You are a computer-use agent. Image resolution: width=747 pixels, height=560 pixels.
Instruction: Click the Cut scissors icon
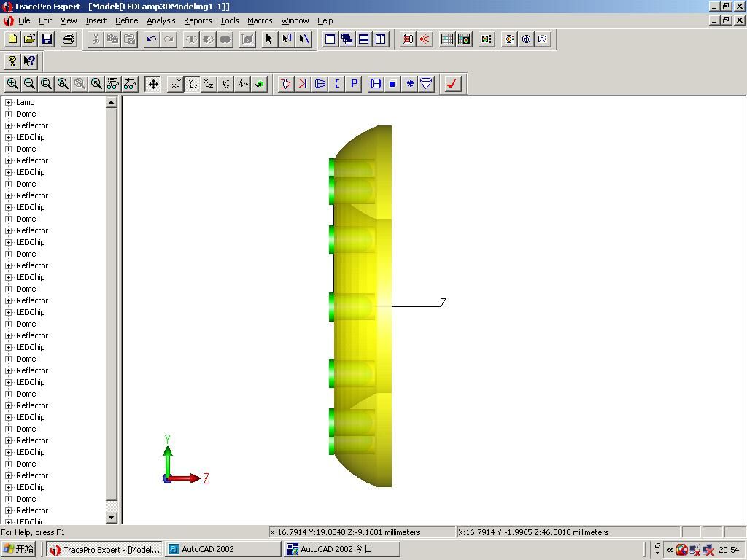[96, 39]
